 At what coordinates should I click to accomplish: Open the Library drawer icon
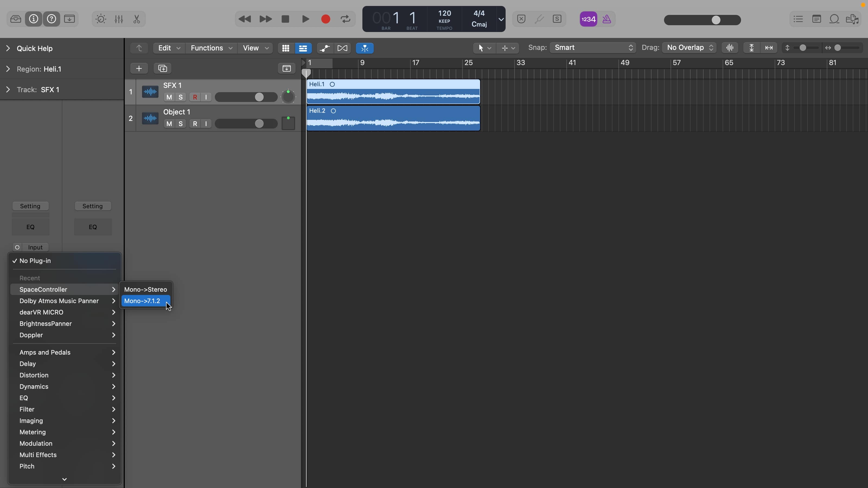pyautogui.click(x=15, y=19)
